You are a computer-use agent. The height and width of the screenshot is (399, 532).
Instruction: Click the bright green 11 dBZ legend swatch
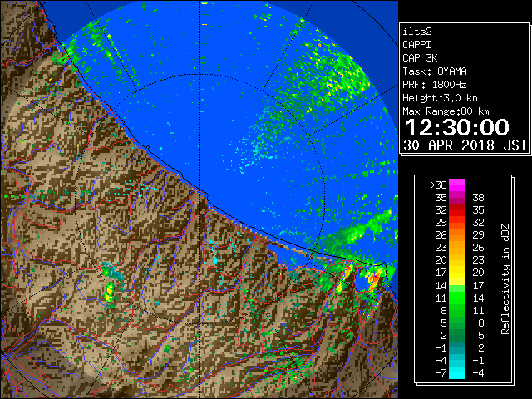pos(457,298)
